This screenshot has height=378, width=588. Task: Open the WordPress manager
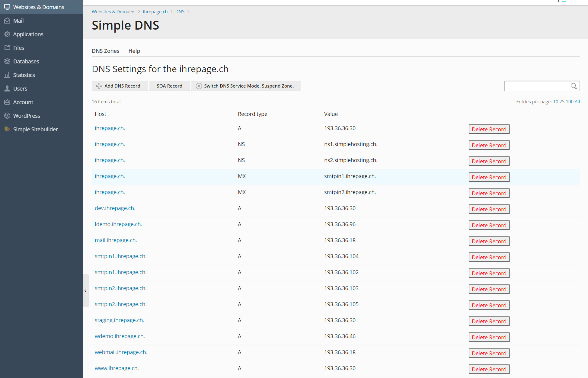27,116
